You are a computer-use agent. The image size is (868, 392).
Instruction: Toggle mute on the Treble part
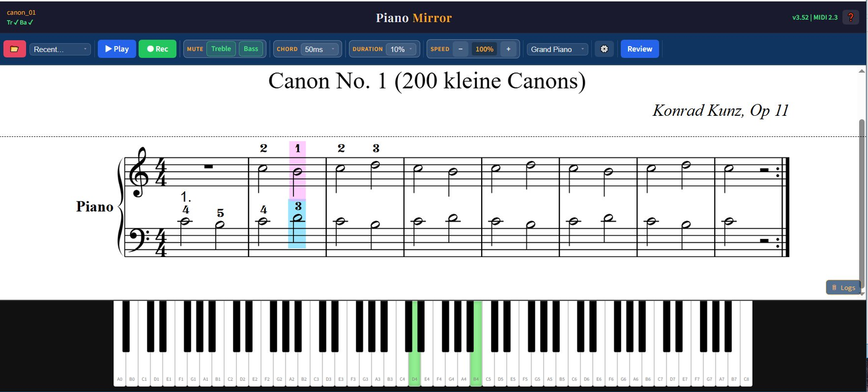(x=221, y=49)
